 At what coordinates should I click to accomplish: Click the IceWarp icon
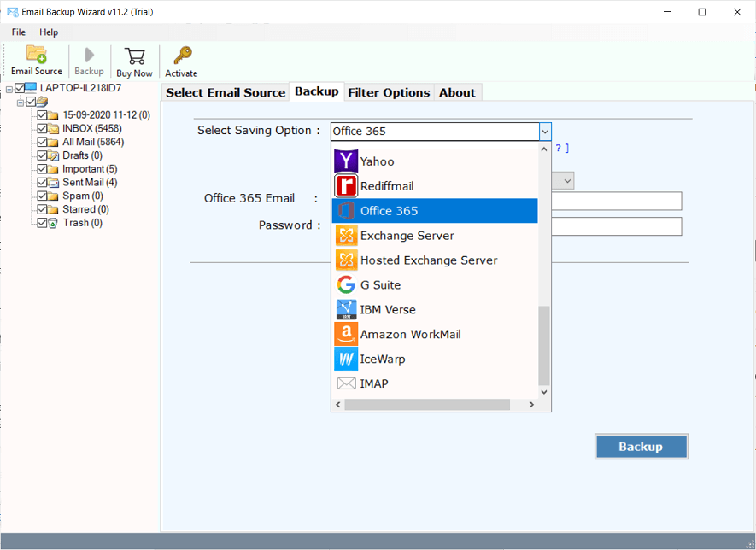[x=346, y=359]
